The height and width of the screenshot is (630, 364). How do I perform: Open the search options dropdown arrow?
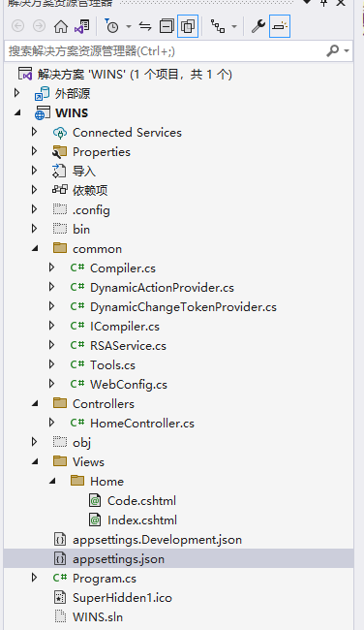click(x=347, y=51)
